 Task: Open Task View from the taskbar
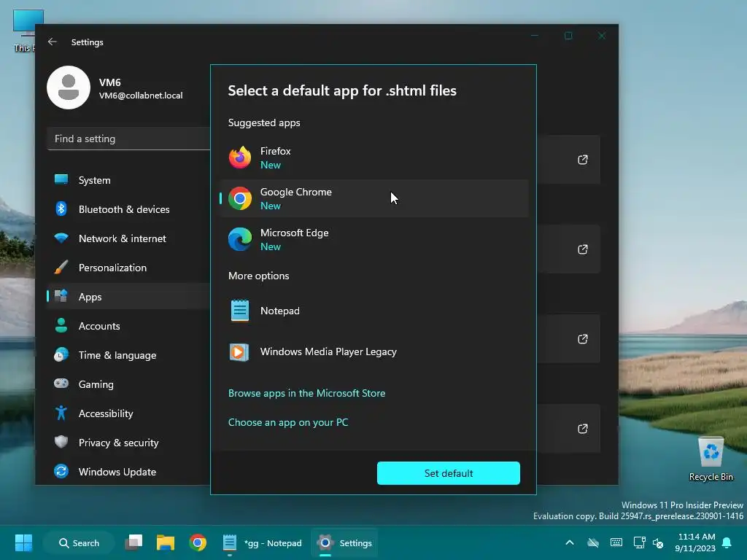134,542
